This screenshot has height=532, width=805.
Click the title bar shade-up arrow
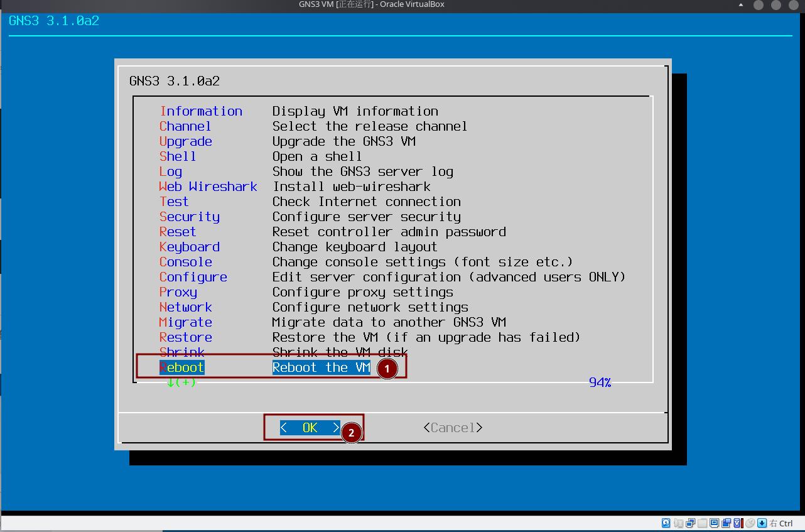click(741, 5)
